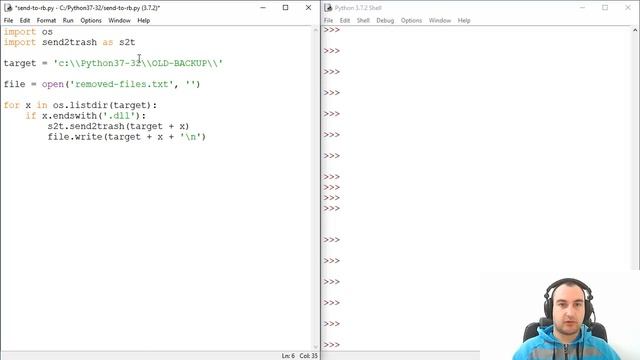This screenshot has height=360, width=640.
Task: Click 's2t.send2trash(target + x)' line
Action: tap(118, 127)
